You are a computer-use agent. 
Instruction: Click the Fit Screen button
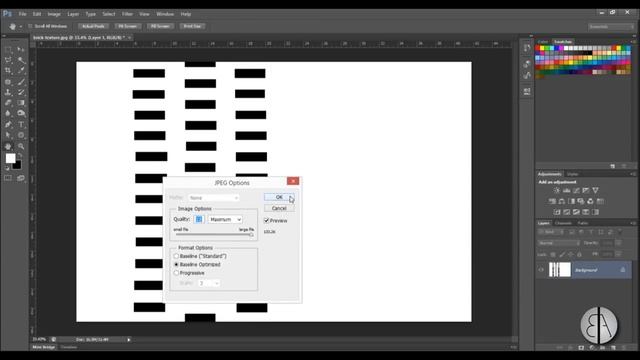click(x=128, y=26)
